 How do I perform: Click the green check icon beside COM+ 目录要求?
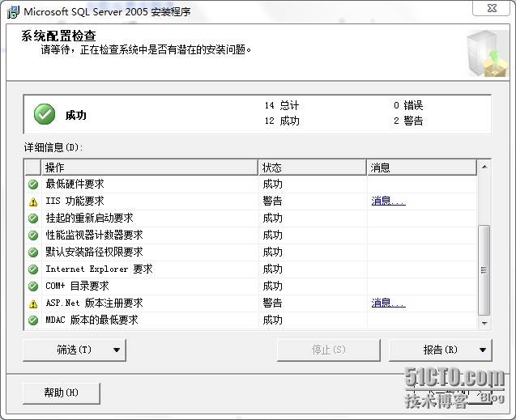click(33, 286)
